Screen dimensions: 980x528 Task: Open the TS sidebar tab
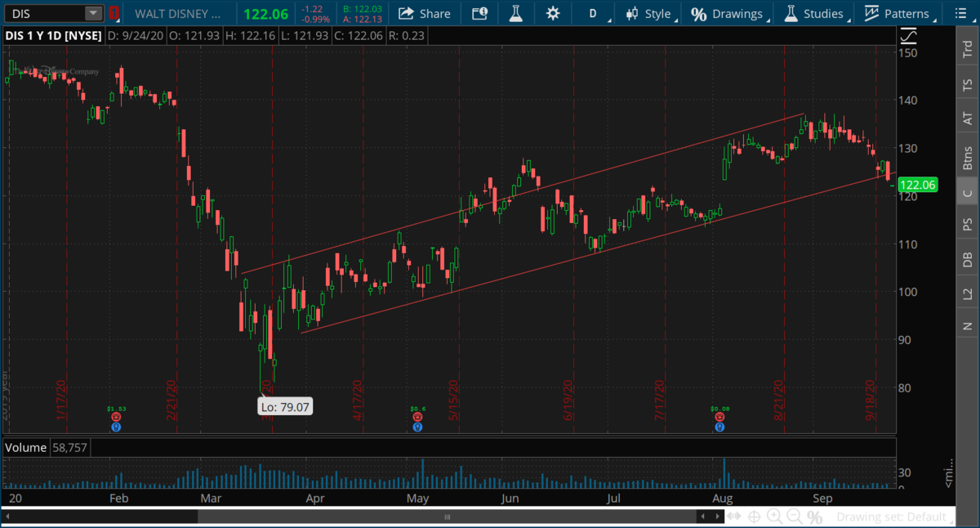968,85
